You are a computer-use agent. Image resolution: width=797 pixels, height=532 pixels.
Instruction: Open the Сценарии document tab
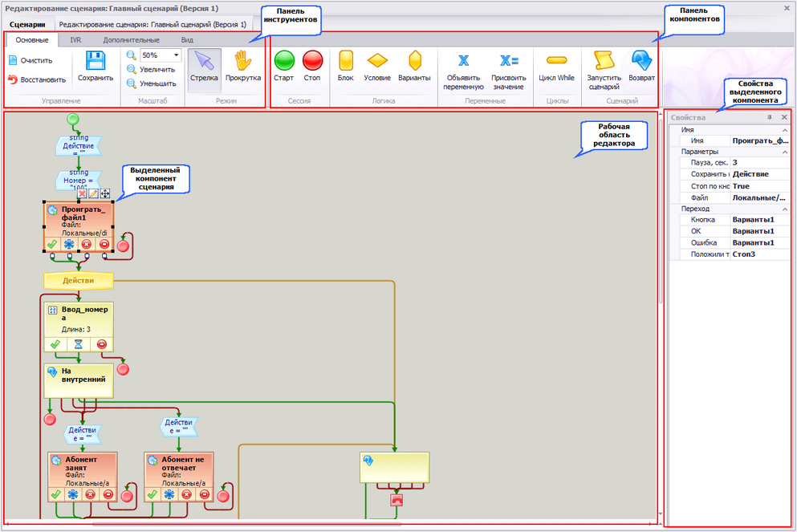(27, 24)
